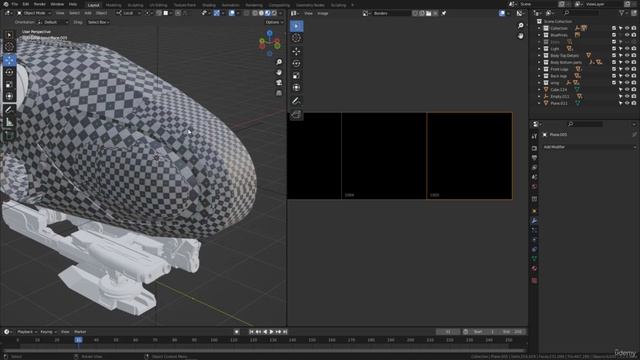Open the Local transform orientation dropdown
The height and width of the screenshot is (360, 640).
[x=128, y=13]
